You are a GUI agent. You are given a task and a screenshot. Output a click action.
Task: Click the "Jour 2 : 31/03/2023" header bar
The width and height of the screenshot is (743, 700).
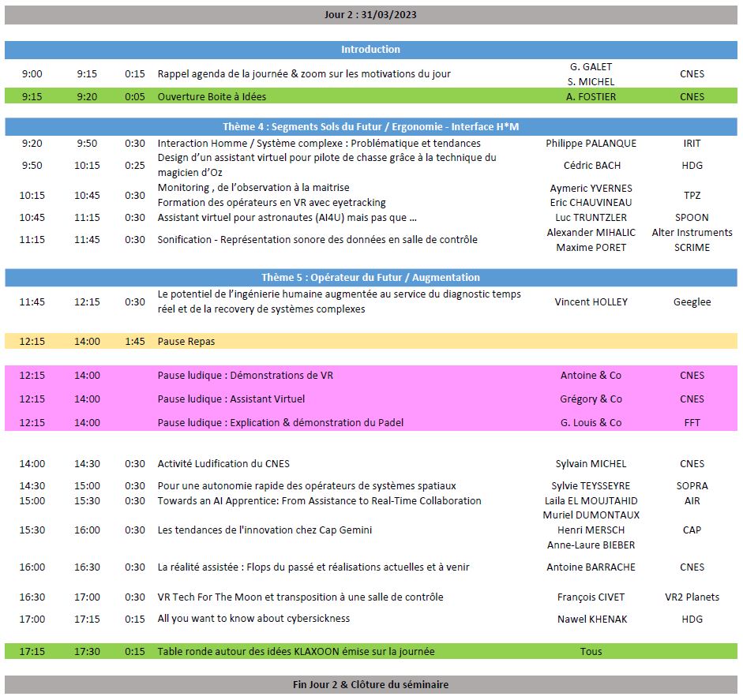click(370, 14)
